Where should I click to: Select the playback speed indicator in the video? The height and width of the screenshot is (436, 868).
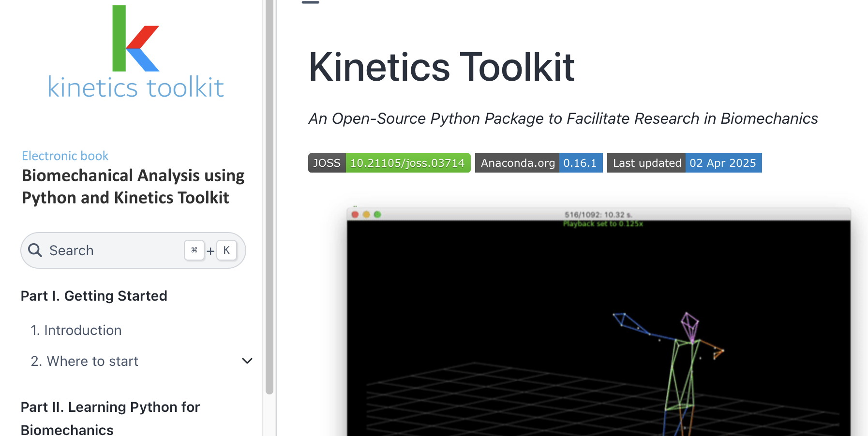click(x=602, y=224)
